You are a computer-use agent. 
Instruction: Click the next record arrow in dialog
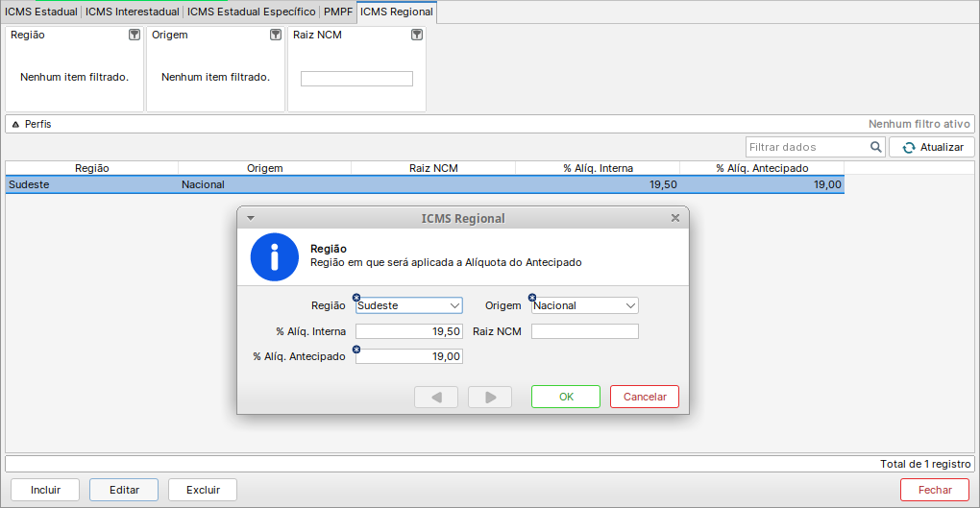click(490, 397)
